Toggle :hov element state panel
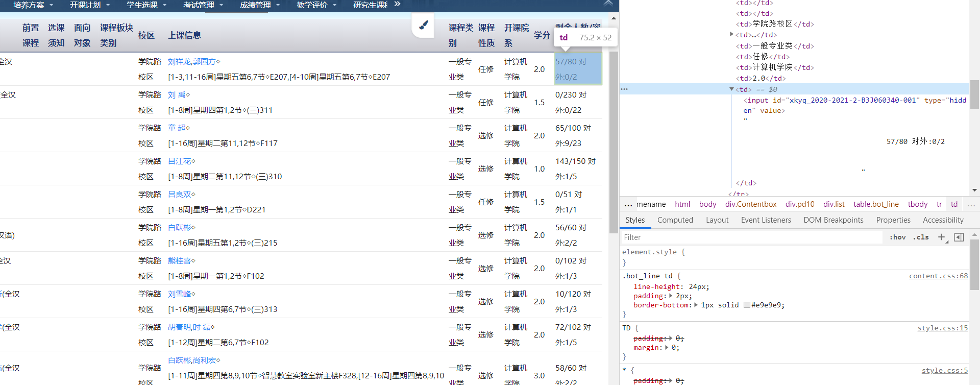 coord(897,237)
